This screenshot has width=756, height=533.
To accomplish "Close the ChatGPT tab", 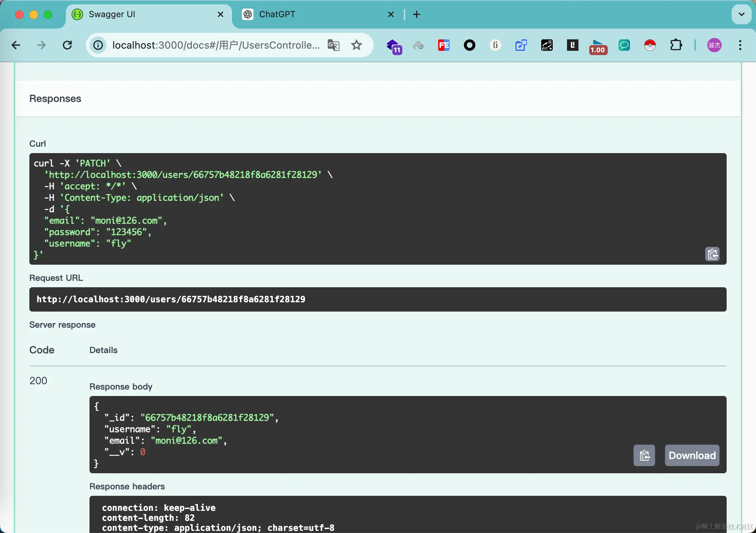I will pyautogui.click(x=391, y=14).
